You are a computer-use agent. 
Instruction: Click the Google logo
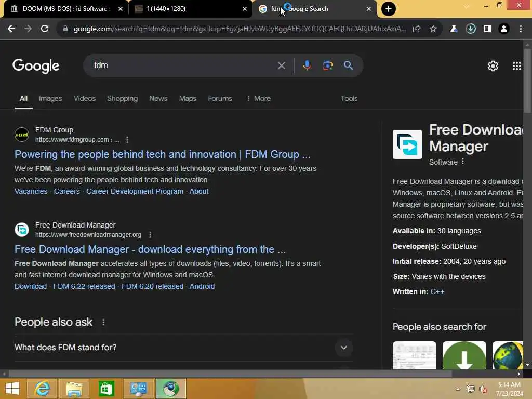[36, 66]
